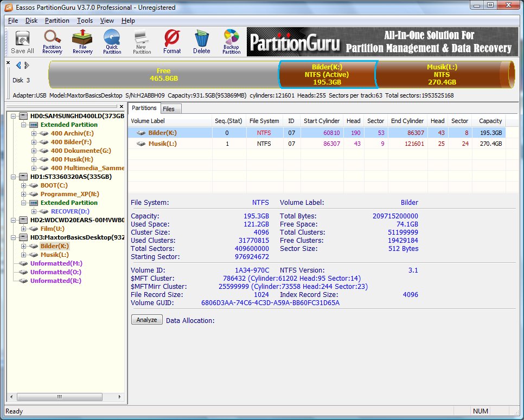The width and height of the screenshot is (524, 420).
Task: Click the Save All toolbar icon
Action: [22, 42]
